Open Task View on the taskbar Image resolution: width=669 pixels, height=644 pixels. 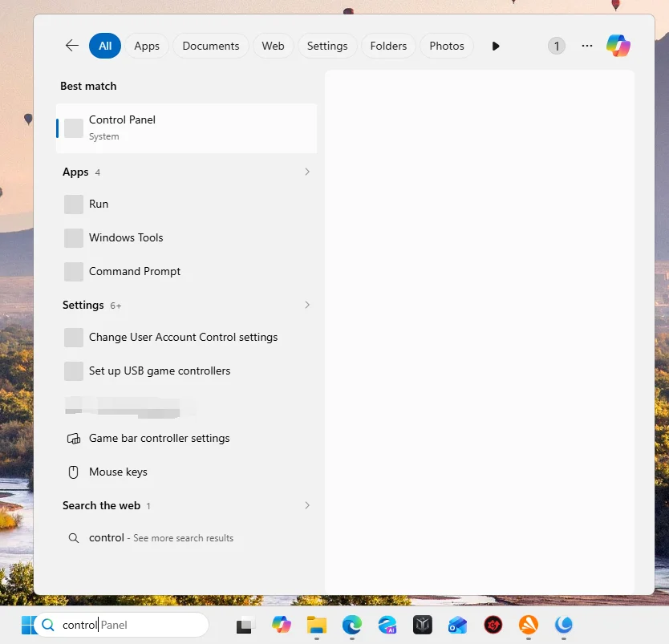[245, 625]
